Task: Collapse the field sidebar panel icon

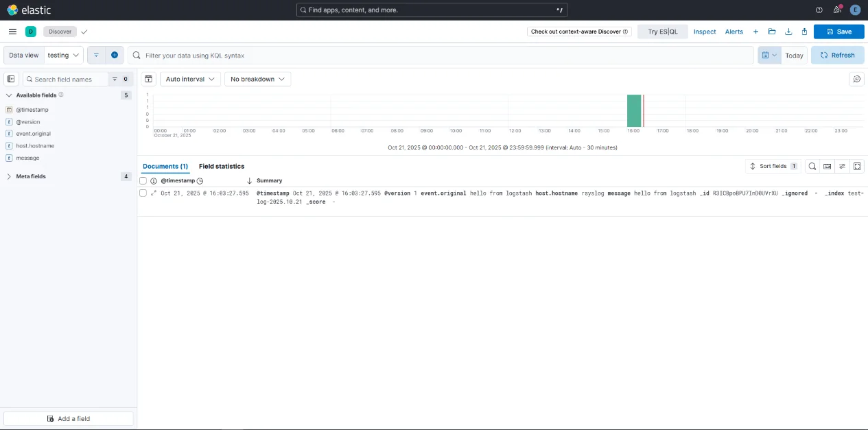Action: point(11,79)
